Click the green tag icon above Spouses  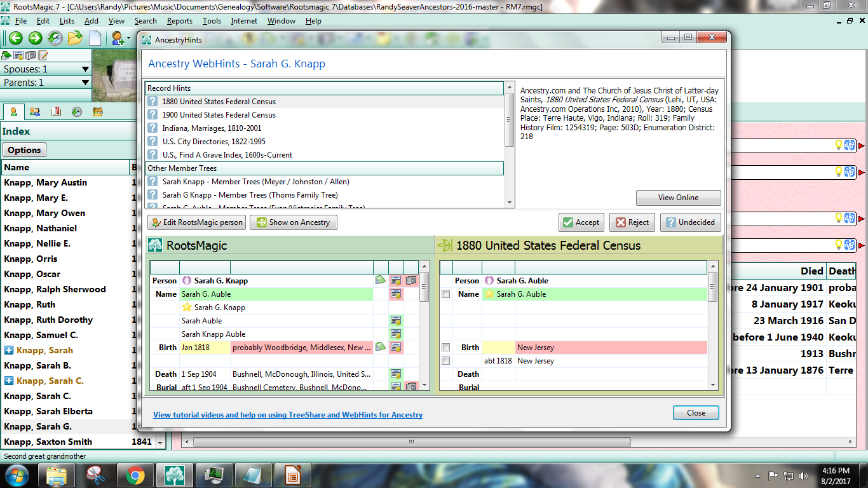(x=6, y=55)
